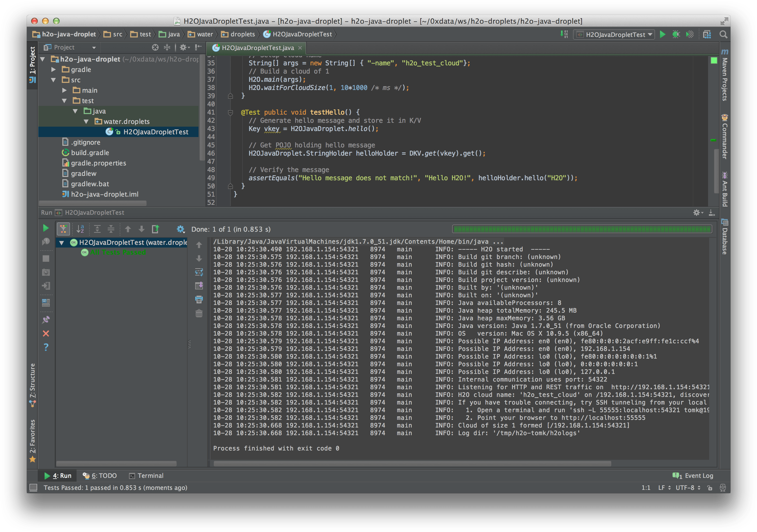
Task: Click the green test progress bar
Action: coord(582,229)
